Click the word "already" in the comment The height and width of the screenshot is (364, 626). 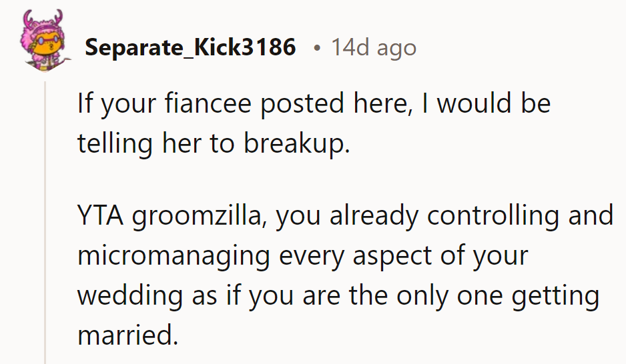374,217
